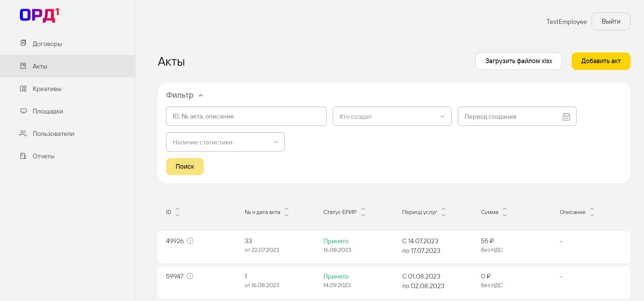Image resolution: width=644 pixels, height=301 pixels.
Task: Click period С 14.07.2023 cell
Action: (421, 246)
